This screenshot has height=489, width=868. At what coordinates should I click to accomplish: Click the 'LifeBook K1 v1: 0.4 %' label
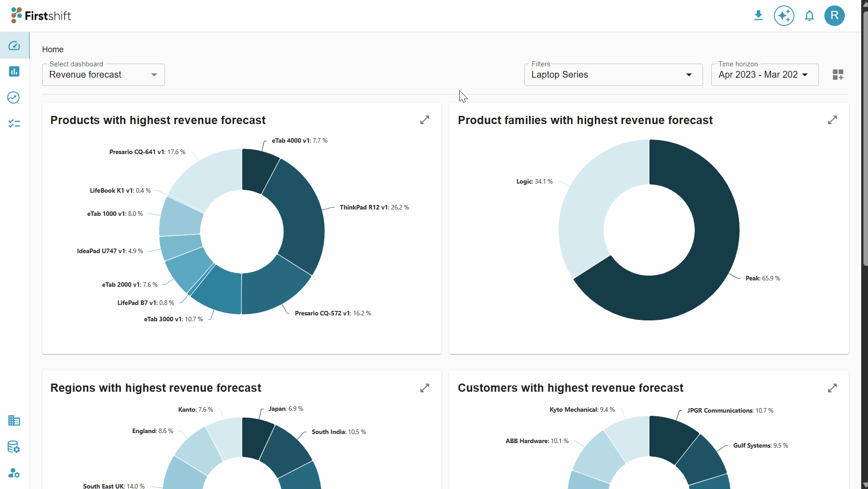[x=120, y=190]
